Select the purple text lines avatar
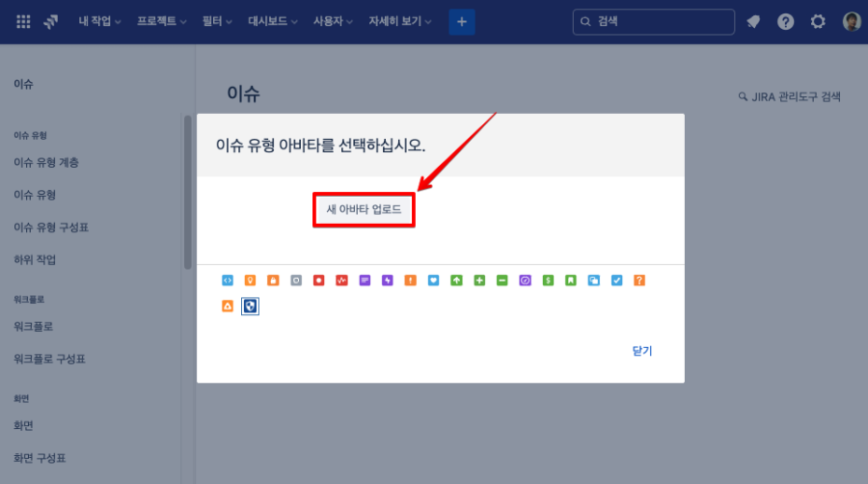Screen dimensions: 868x484 pos(365,281)
